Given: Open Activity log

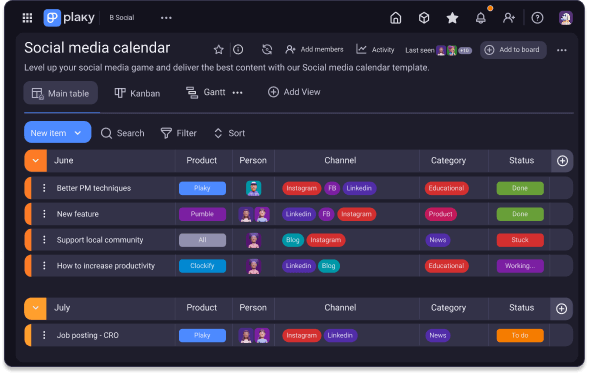Looking at the screenshot, I should [375, 50].
